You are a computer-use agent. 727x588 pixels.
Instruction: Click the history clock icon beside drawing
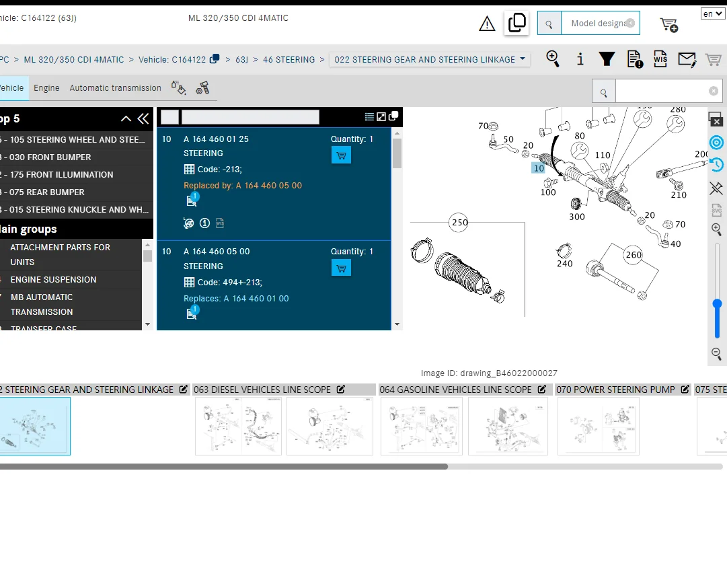coord(716,165)
